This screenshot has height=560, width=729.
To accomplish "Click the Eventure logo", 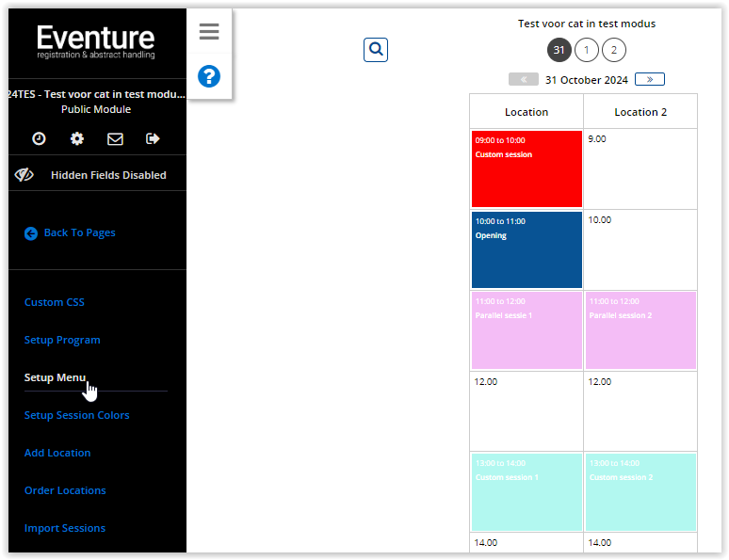I will click(96, 41).
